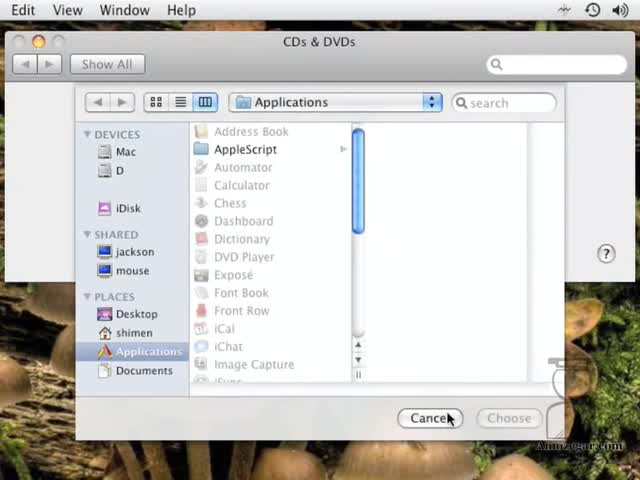This screenshot has height=480, width=640.
Task: Open the Help menu
Action: (x=181, y=10)
